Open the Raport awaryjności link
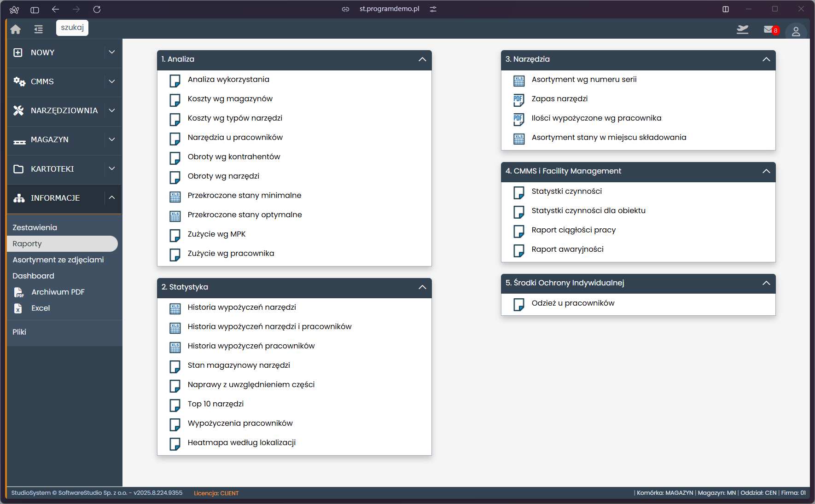 [567, 249]
